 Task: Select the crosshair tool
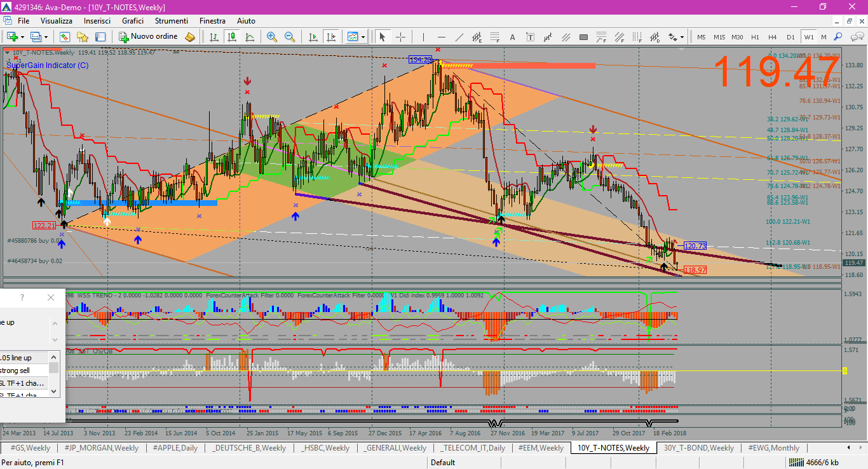(x=400, y=37)
